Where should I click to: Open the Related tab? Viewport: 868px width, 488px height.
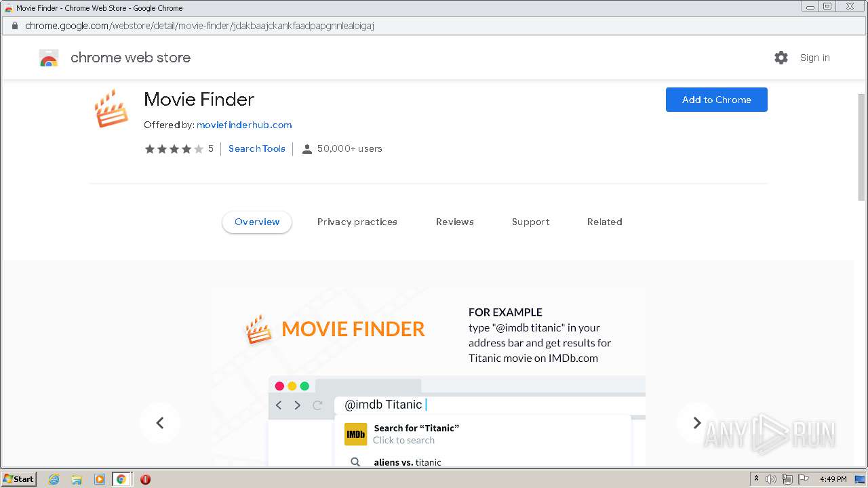tap(605, 222)
